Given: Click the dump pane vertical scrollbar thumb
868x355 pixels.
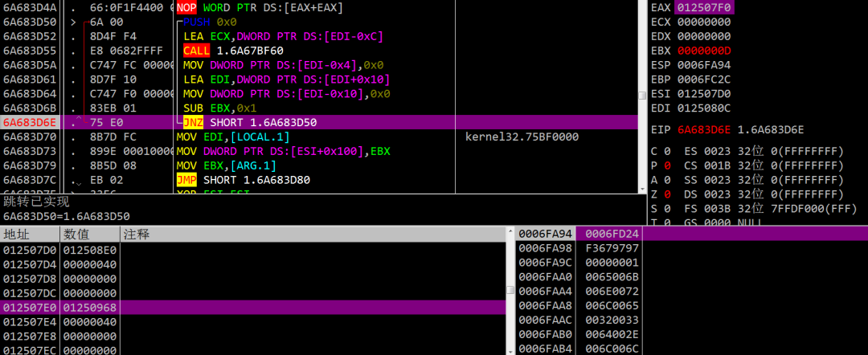Looking at the screenshot, I should click(511, 290).
